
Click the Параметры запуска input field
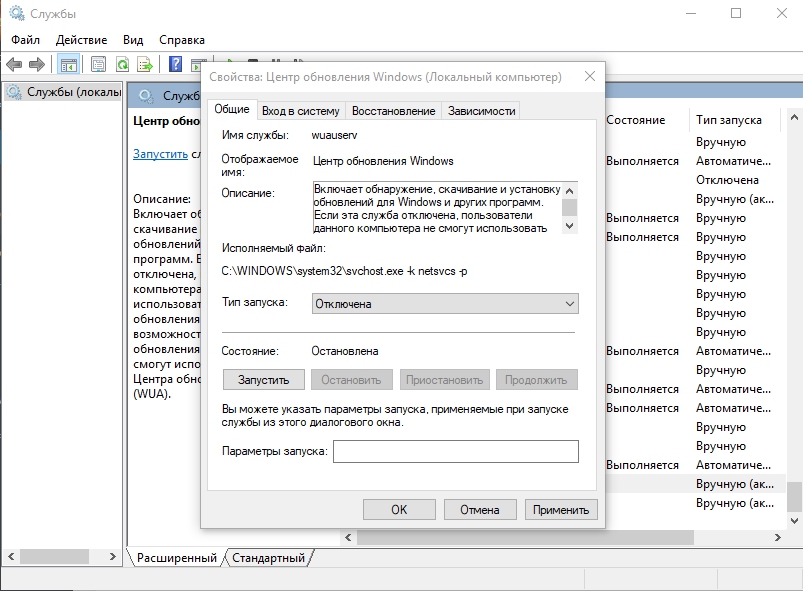455,452
